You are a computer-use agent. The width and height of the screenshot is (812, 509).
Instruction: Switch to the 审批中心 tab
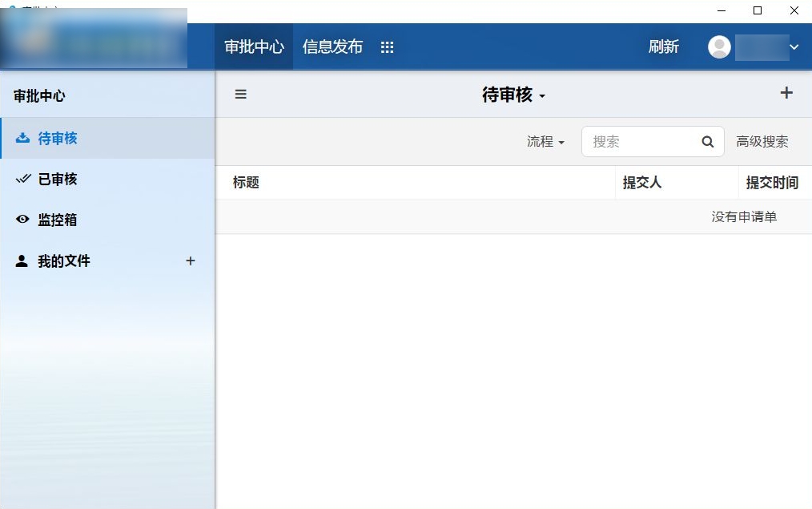(254, 47)
